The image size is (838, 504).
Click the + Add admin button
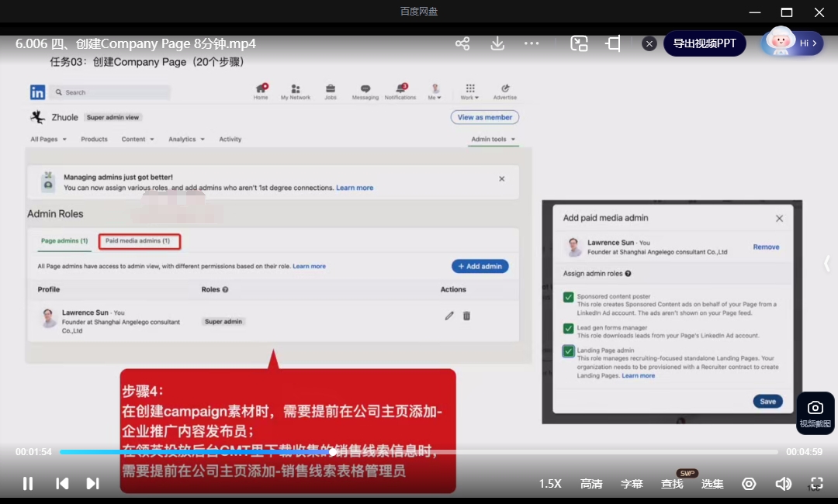point(480,266)
